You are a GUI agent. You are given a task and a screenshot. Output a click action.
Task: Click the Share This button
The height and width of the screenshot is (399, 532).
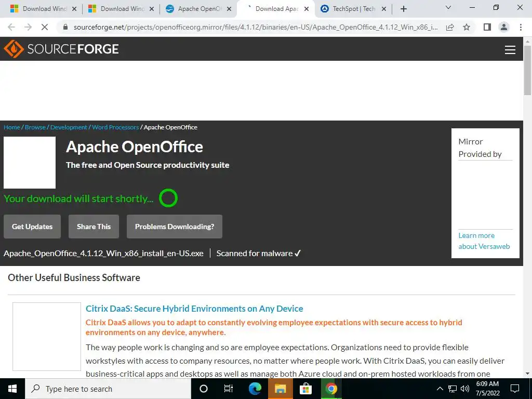point(94,227)
